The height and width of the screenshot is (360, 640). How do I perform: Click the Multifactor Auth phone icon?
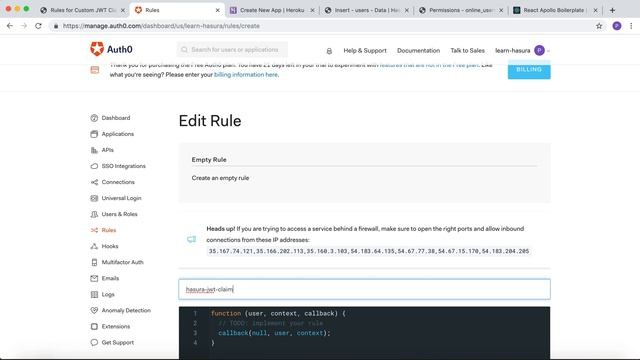[x=94, y=262]
